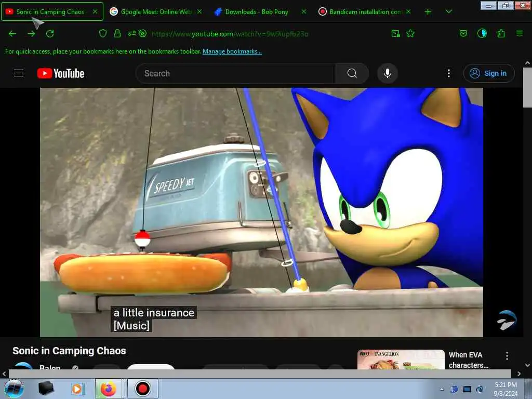
Task: Open the half-circle dark theme extension icon
Action: point(482,33)
